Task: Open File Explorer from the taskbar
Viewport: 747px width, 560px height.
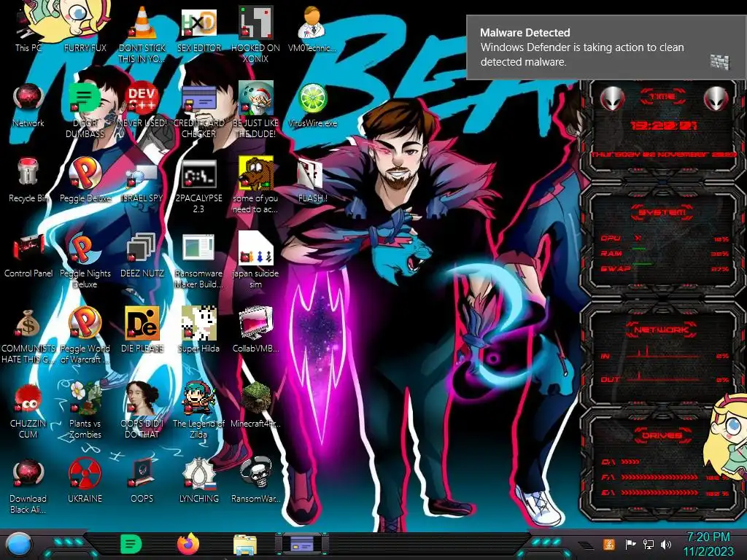Action: 245,544
